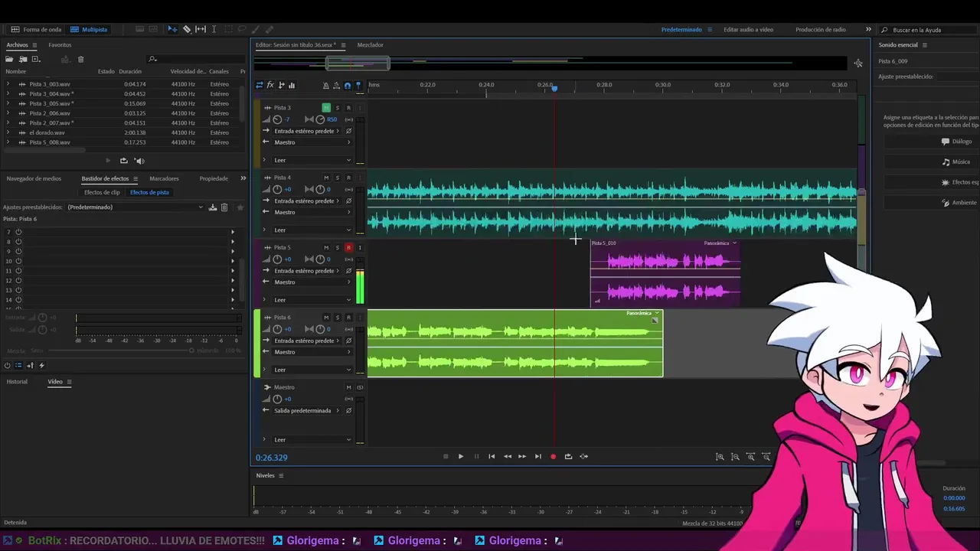Switch to Navegador de medios tab
This screenshot has height=551, width=980.
coord(34,178)
